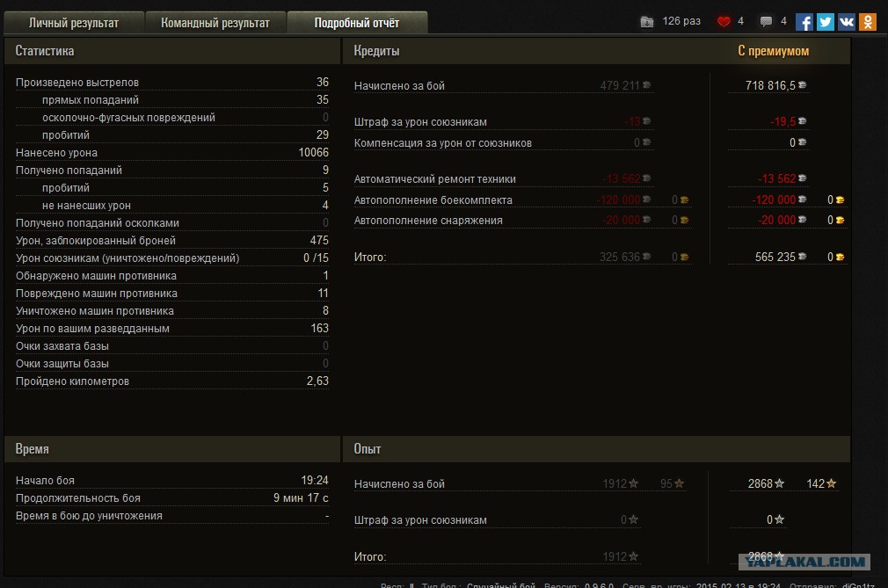This screenshot has height=588, width=888.
Task: Click the С премиумом column header
Action: tap(773, 51)
